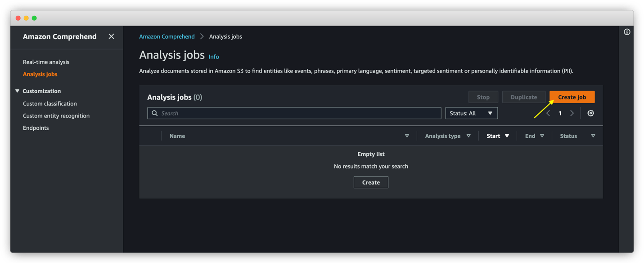Screen dimensions: 644x263
Task: Open the Status: All dropdown
Action: (x=471, y=113)
